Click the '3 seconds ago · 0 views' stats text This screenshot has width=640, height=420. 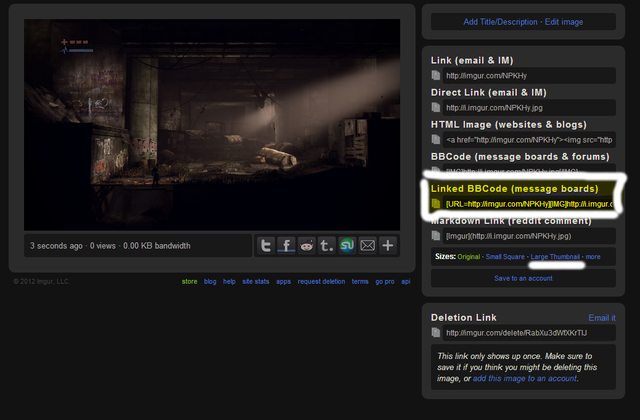[x=110, y=246]
